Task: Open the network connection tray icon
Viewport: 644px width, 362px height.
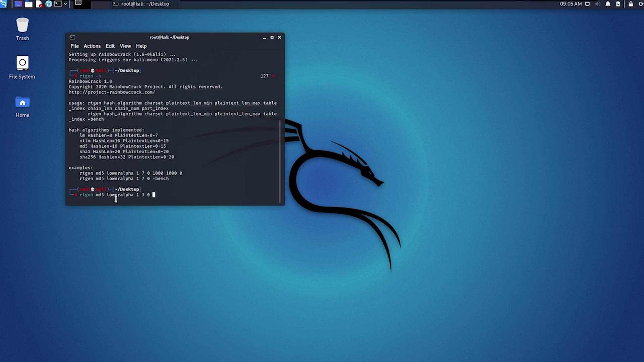Action: click(587, 4)
